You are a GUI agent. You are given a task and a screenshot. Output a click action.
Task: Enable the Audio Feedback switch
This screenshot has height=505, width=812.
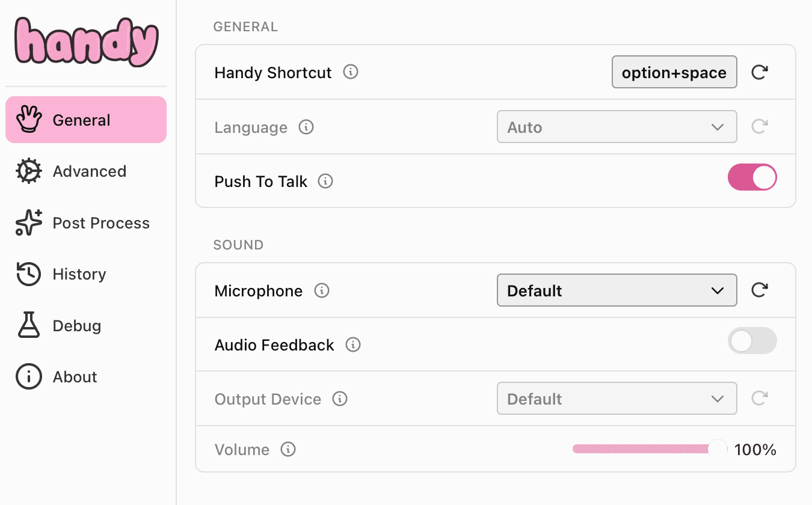[x=752, y=341]
